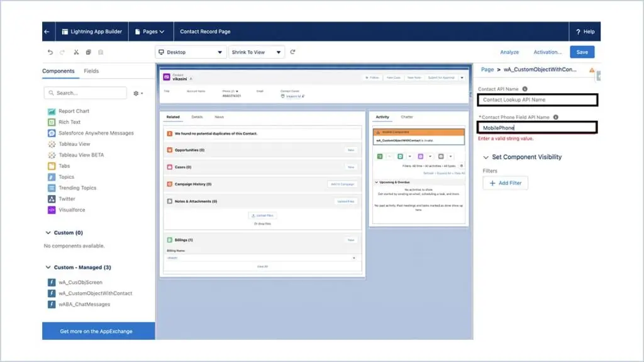Screen dimensions: 644x362
Task: Select the wA_CusObjScreen component icon
Action: 52,282
